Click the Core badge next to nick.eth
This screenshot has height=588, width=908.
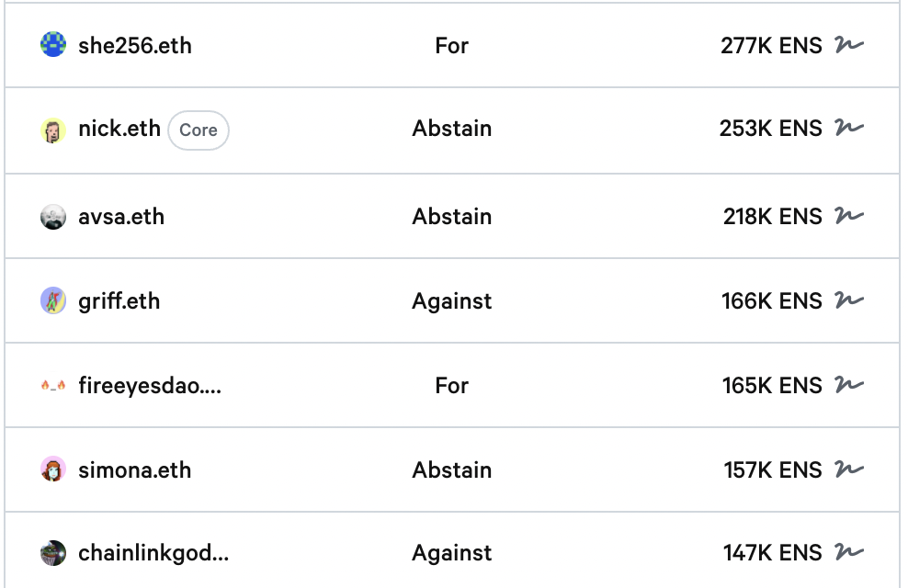coord(199,130)
